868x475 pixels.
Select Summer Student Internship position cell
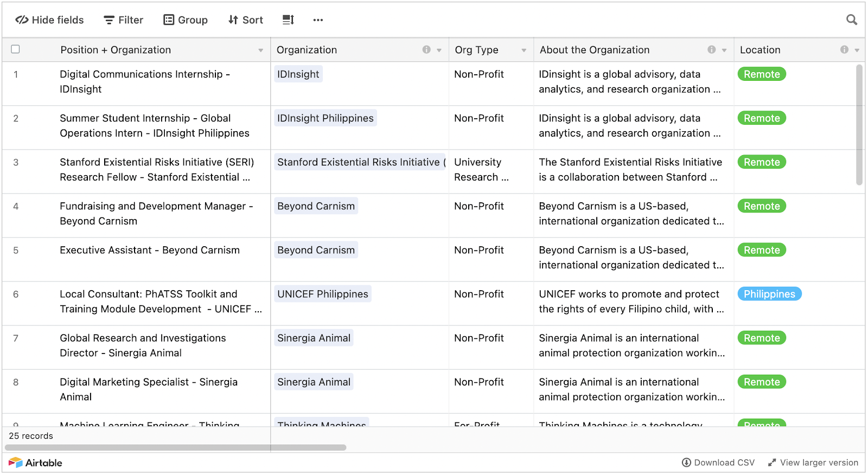[x=163, y=127]
